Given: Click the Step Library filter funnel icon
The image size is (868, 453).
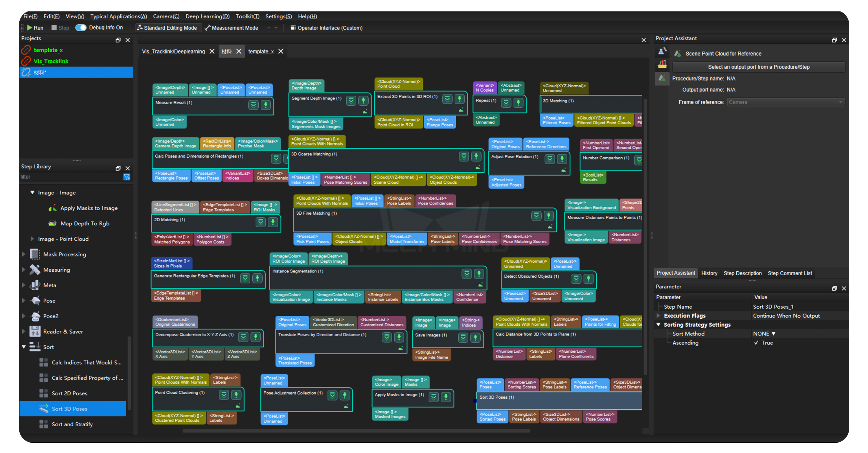Looking at the screenshot, I should pyautogui.click(x=127, y=177).
